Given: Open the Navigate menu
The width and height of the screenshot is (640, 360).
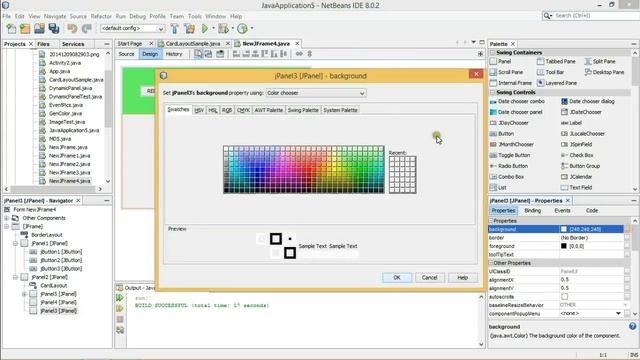Looking at the screenshot, I should point(55,16).
